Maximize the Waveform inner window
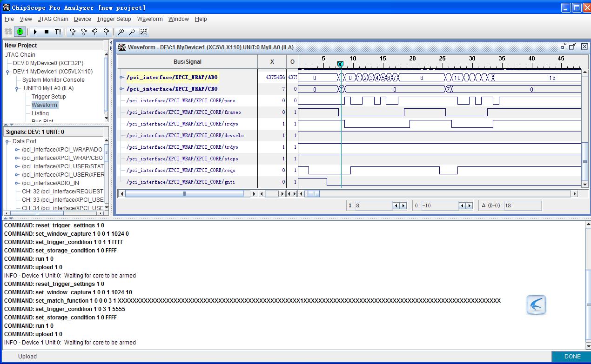The height and width of the screenshot is (364, 591). (573, 46)
